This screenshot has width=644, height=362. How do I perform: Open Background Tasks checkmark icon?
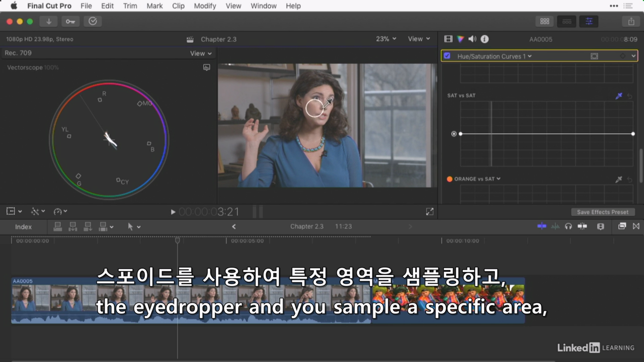(93, 21)
